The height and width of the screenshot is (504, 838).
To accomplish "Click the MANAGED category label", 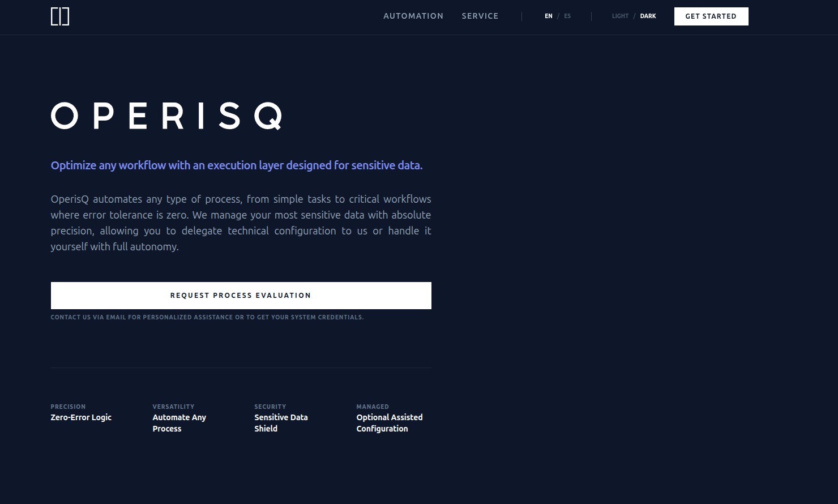I will tap(373, 407).
